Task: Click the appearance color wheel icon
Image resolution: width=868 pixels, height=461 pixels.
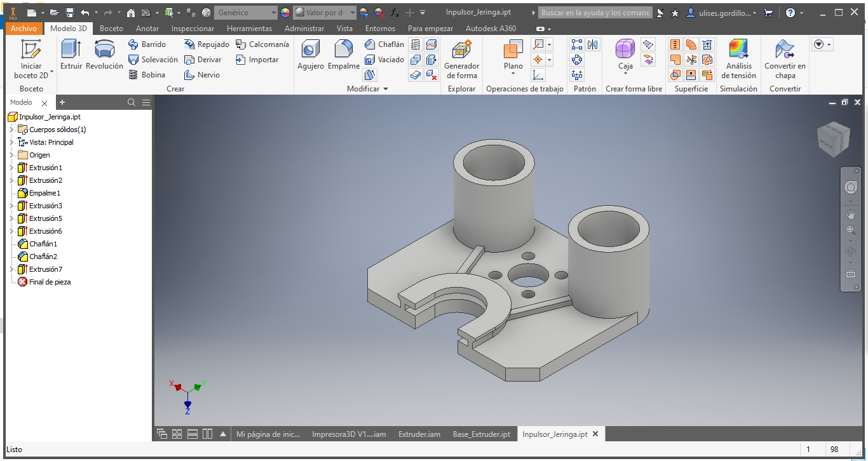Action: [x=285, y=13]
